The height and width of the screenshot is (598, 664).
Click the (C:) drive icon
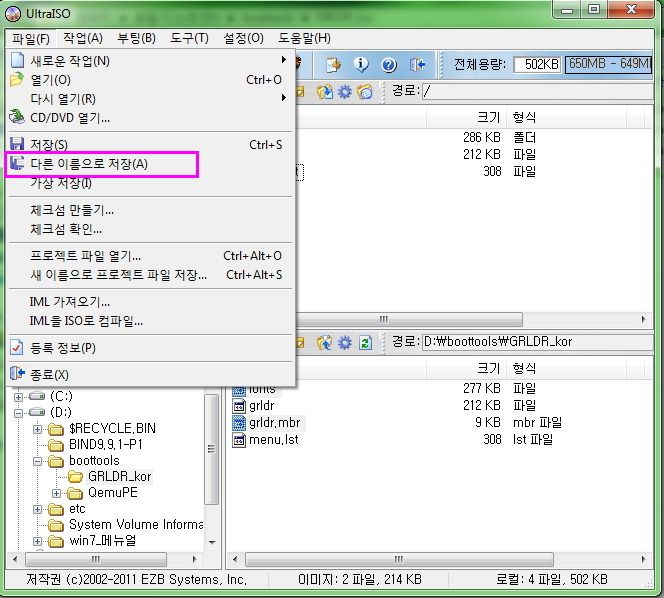pos(37,396)
